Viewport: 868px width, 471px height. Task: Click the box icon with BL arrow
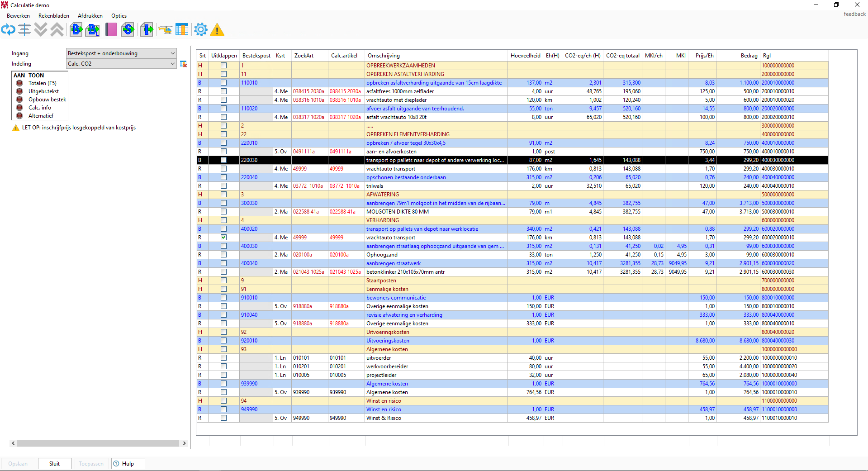click(x=93, y=30)
